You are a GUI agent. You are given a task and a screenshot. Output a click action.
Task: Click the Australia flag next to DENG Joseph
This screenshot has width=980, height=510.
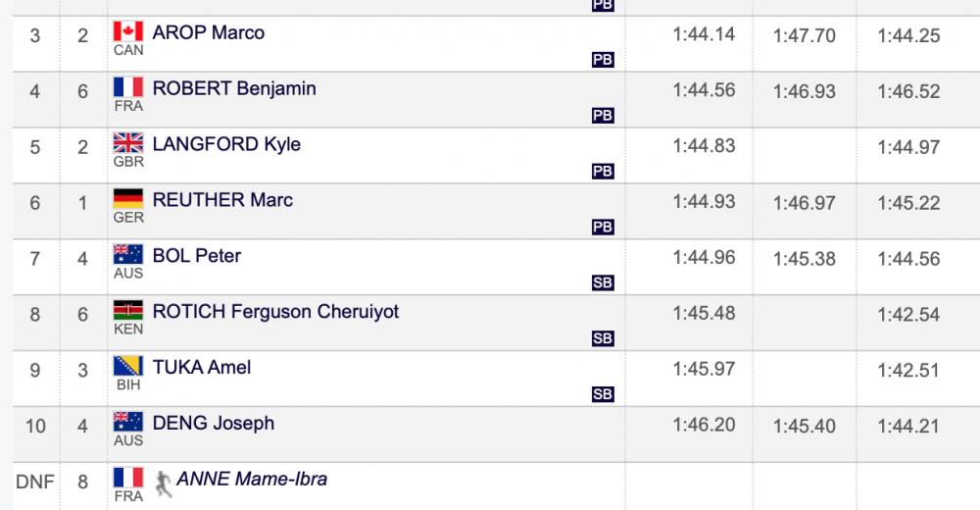click(128, 421)
